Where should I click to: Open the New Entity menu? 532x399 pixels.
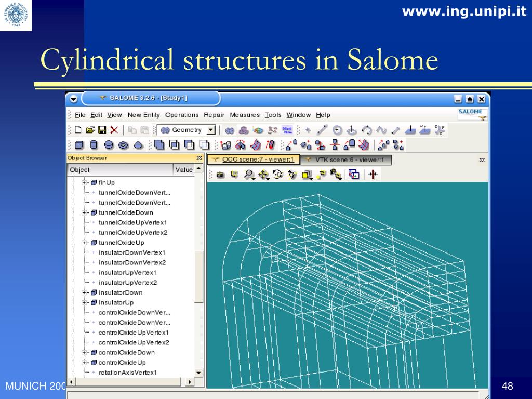click(144, 115)
